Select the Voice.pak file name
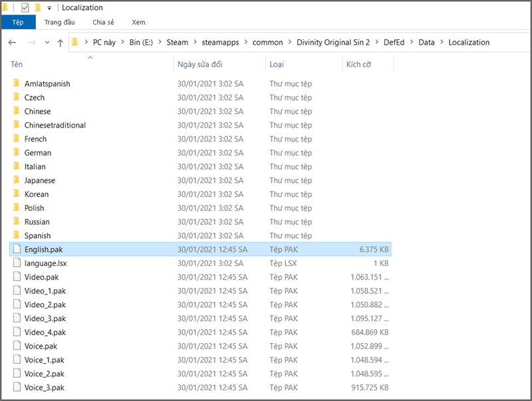532x401 pixels. click(x=41, y=346)
